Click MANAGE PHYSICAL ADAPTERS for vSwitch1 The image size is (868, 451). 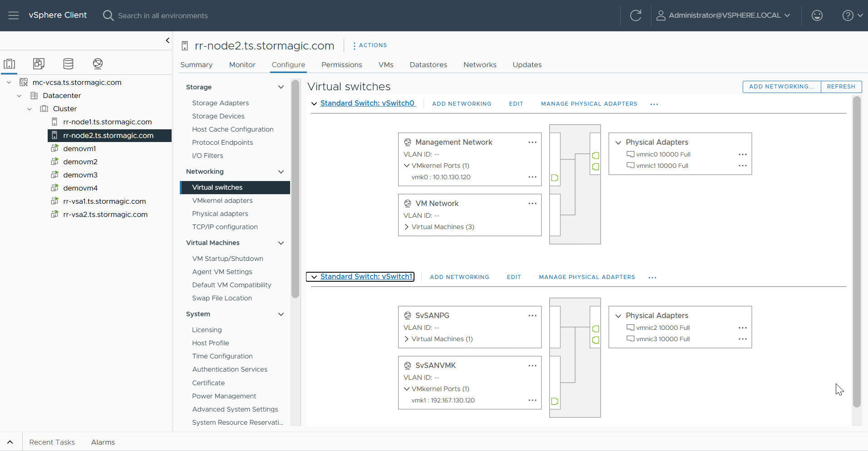587,277
